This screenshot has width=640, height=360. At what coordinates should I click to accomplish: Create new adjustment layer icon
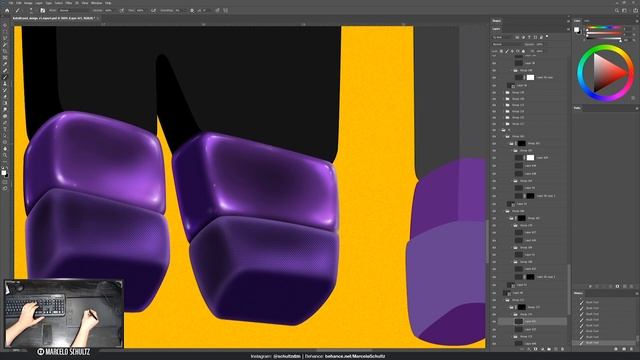(542, 349)
